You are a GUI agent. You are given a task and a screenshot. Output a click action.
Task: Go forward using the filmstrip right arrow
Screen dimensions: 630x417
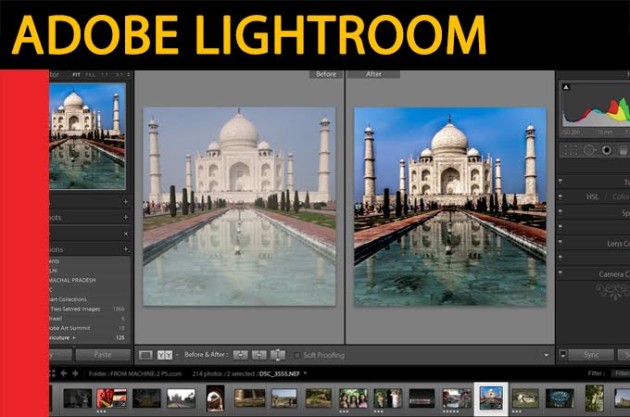point(75,373)
